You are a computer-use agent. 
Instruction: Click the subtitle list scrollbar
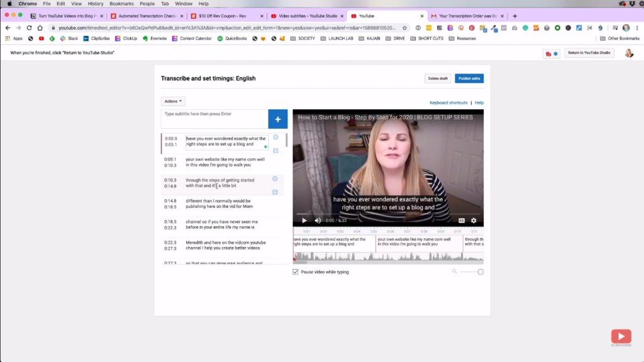pyautogui.click(x=286, y=140)
